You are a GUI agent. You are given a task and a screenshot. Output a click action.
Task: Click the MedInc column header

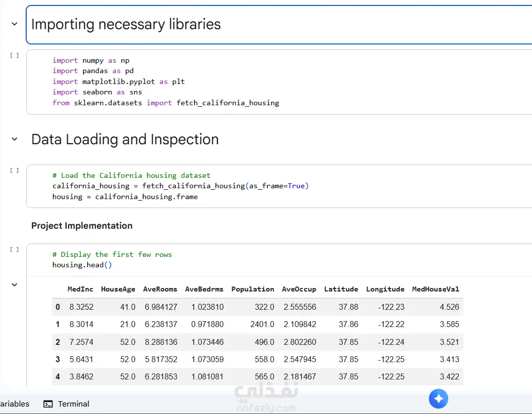80,289
